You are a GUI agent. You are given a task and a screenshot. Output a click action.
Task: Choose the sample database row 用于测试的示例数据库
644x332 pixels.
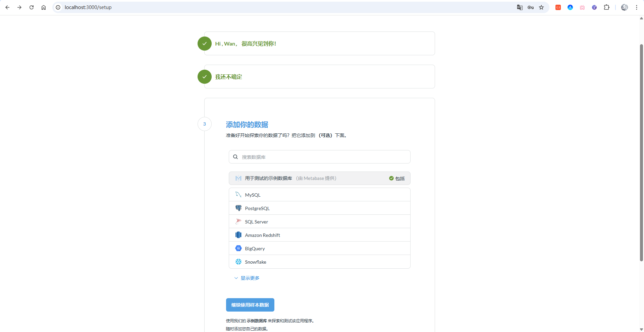click(x=268, y=178)
